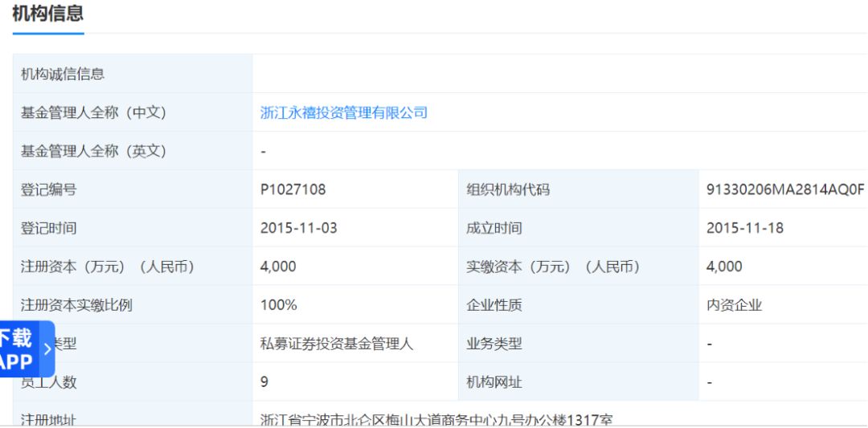Click the 实缴资本（万元） label cell
868x428 pixels.
coord(553,267)
